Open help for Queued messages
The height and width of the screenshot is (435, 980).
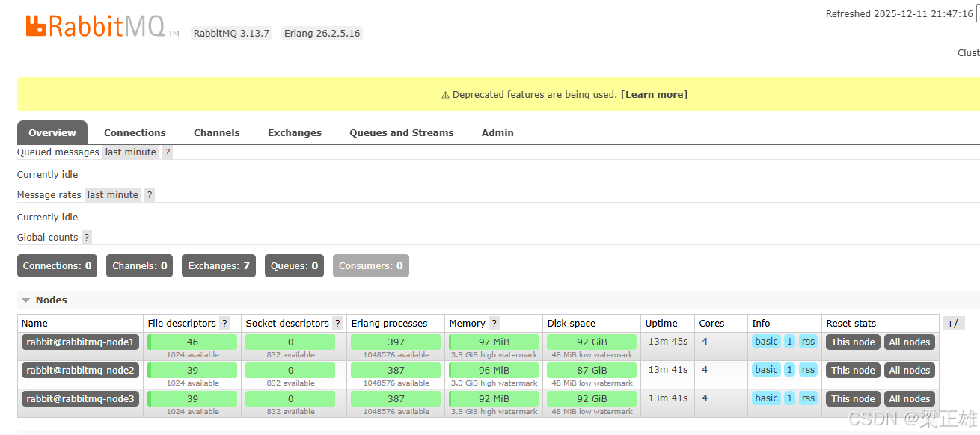[168, 152]
